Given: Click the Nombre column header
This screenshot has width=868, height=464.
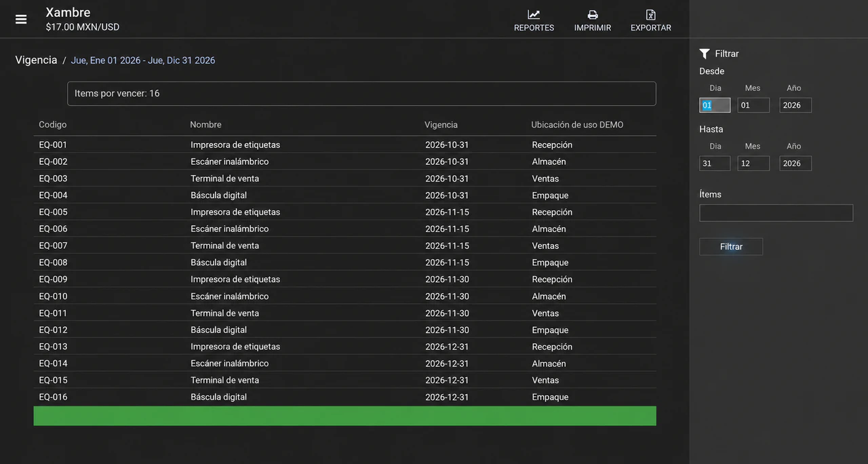Looking at the screenshot, I should click(205, 125).
